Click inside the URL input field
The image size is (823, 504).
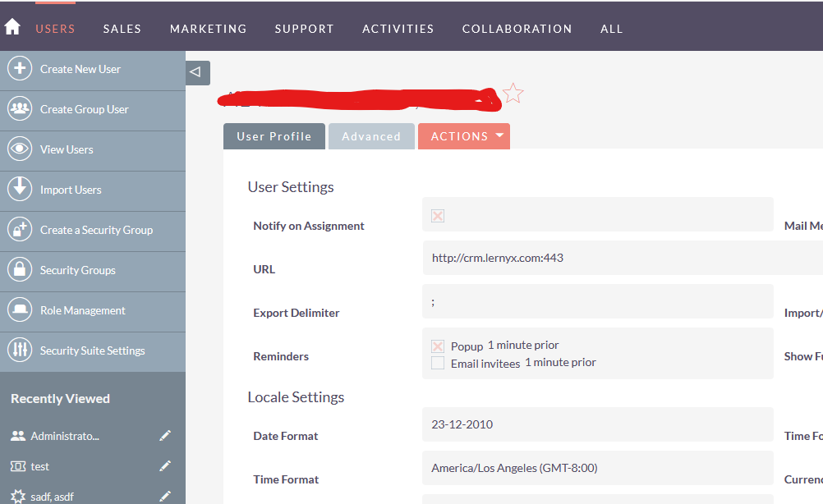coord(597,258)
